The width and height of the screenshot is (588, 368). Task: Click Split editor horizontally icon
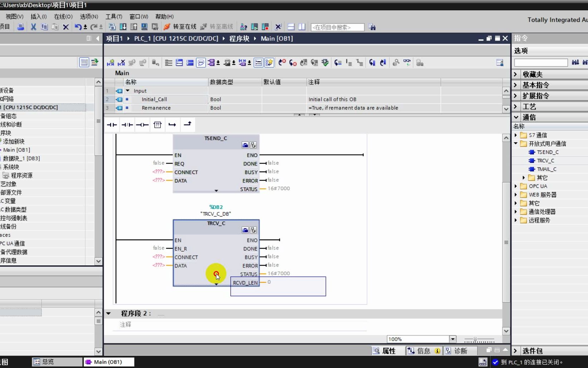pyautogui.click(x=291, y=27)
